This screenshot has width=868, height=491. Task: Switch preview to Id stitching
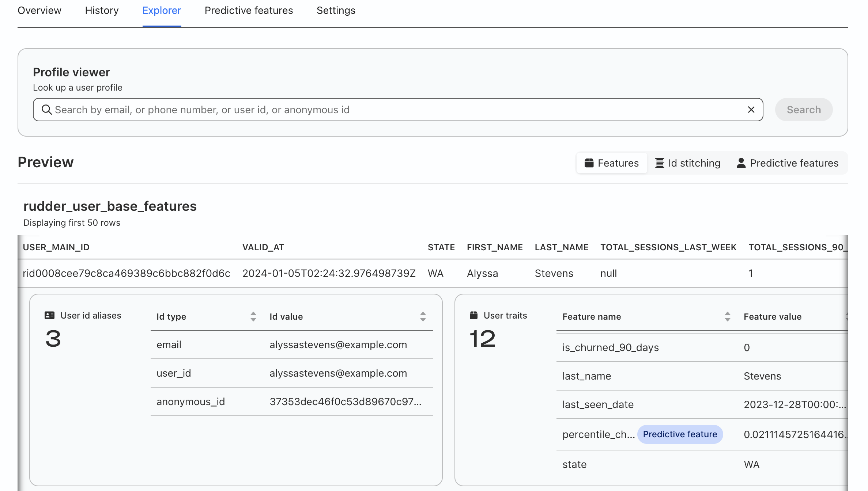(x=688, y=163)
